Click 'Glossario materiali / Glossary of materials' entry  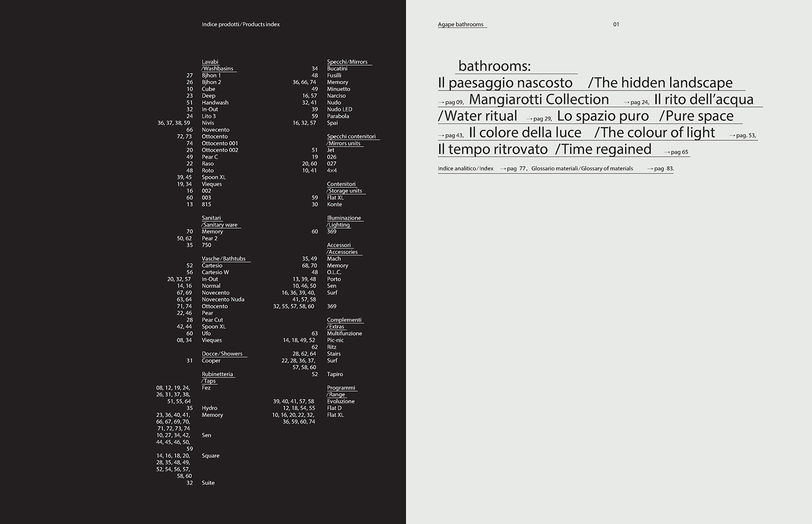(582, 169)
